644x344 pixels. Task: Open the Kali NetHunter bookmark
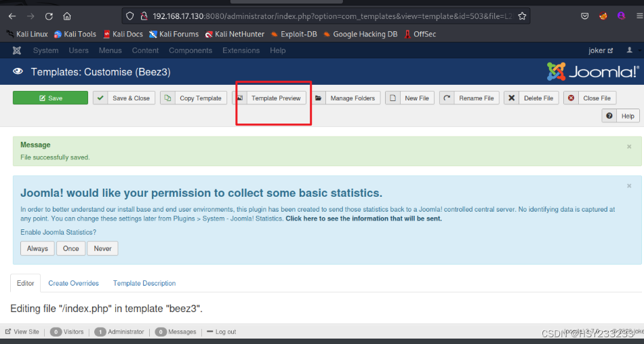(235, 34)
